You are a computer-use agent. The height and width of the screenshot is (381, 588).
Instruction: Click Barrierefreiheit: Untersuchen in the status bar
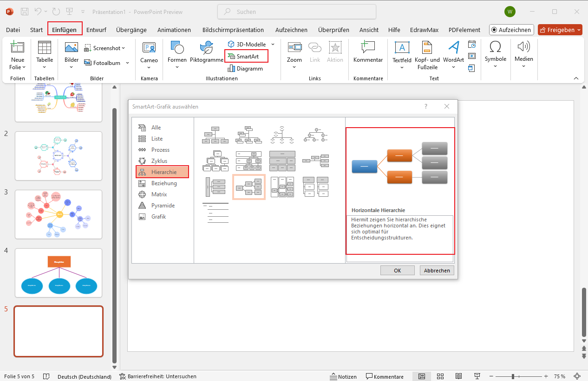click(158, 376)
